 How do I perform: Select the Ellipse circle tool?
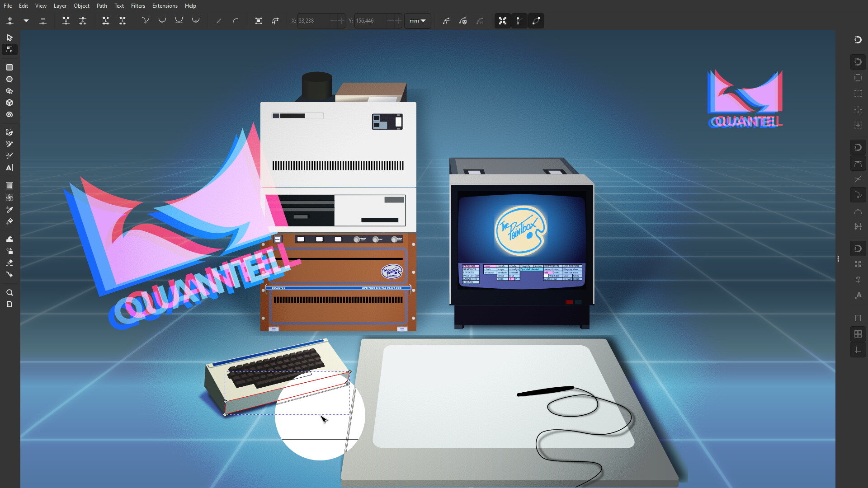pos(9,79)
